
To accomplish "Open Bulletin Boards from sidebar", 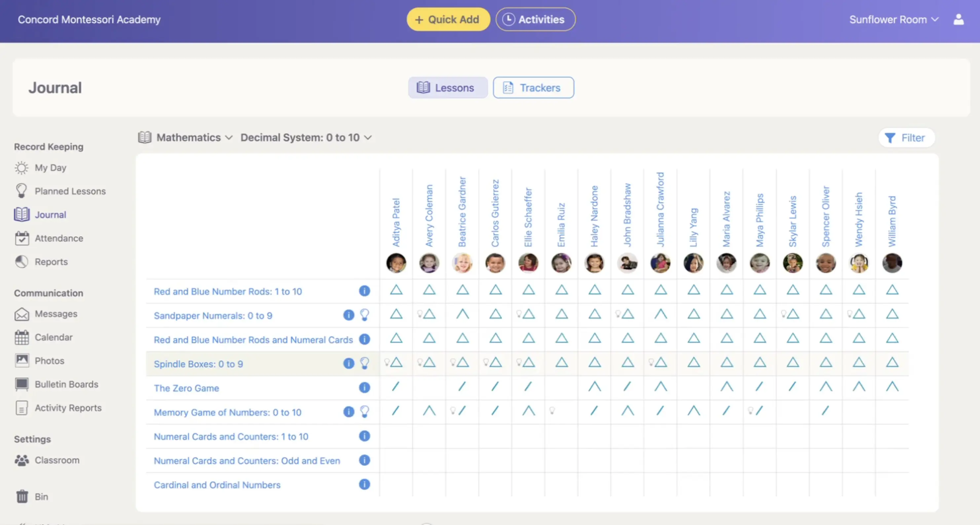I will 66,384.
